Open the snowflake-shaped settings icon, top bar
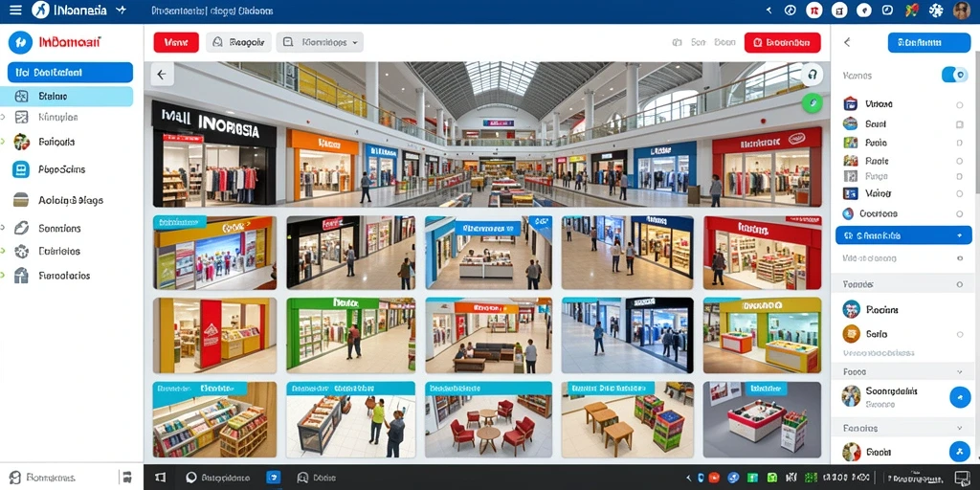The height and width of the screenshot is (490, 980). (936, 10)
